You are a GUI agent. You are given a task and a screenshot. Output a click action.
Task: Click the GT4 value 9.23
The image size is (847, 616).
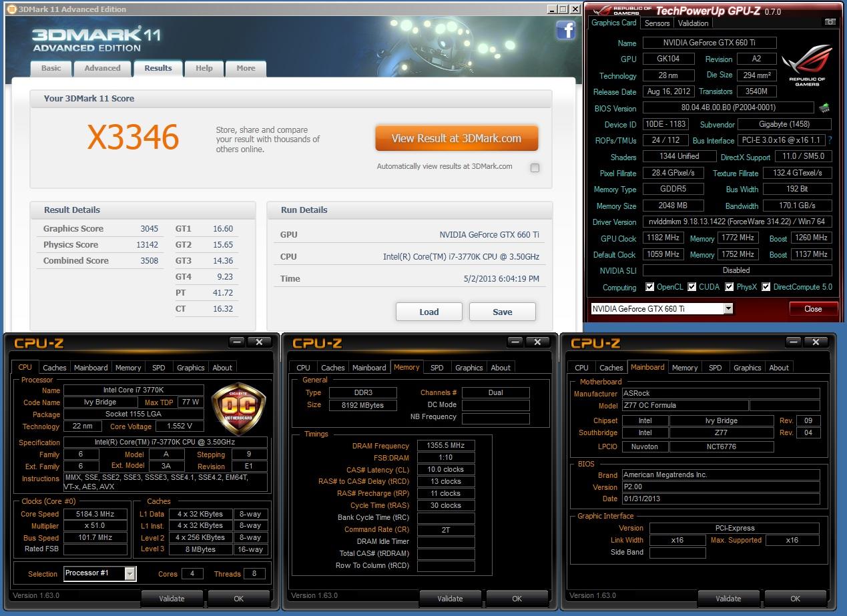click(224, 276)
